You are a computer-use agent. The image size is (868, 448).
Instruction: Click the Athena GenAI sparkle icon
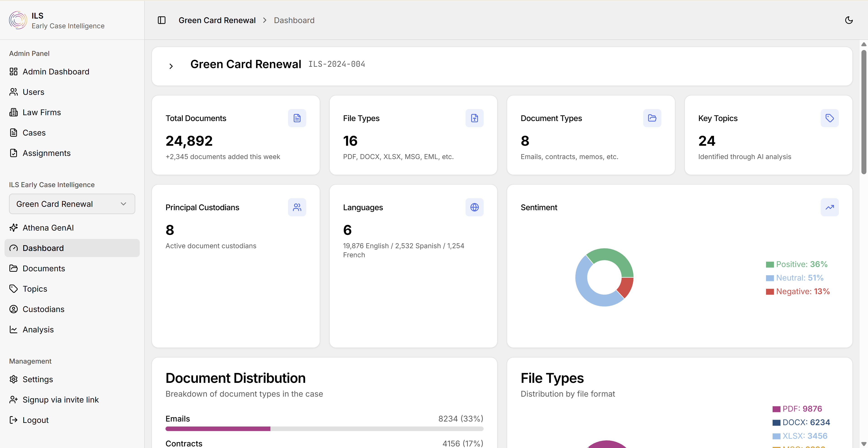14,228
